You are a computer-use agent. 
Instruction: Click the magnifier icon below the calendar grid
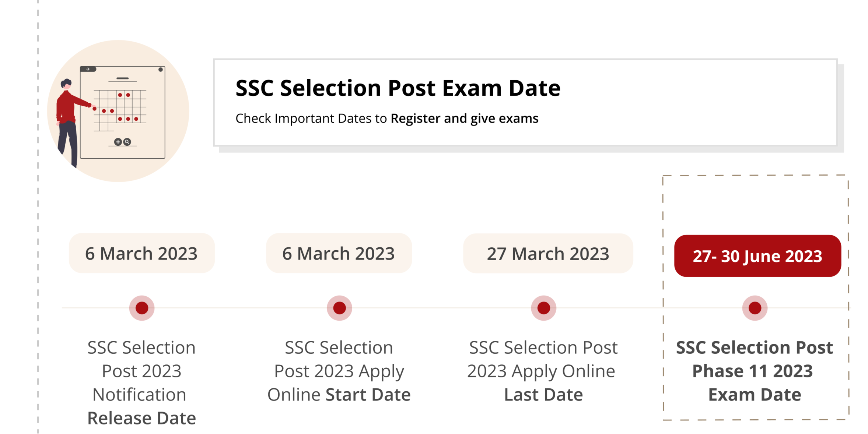[127, 142]
